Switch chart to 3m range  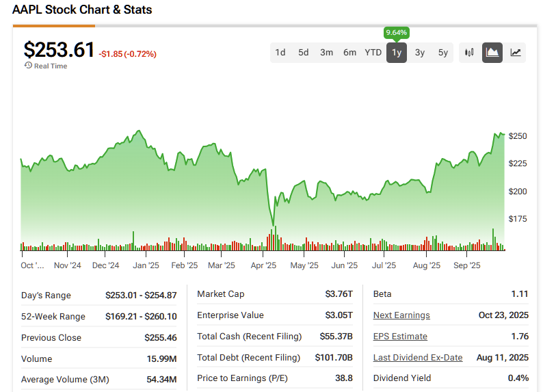point(326,53)
